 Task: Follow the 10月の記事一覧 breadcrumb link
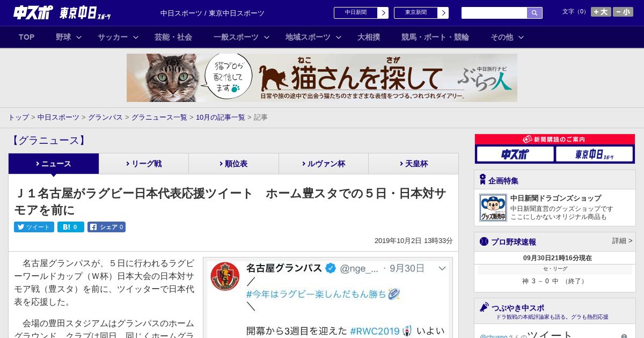(221, 117)
